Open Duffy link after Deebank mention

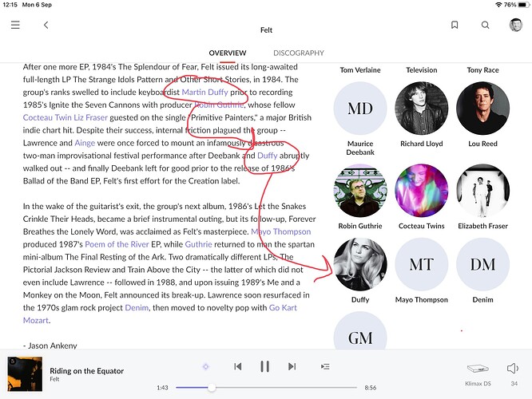268,156
